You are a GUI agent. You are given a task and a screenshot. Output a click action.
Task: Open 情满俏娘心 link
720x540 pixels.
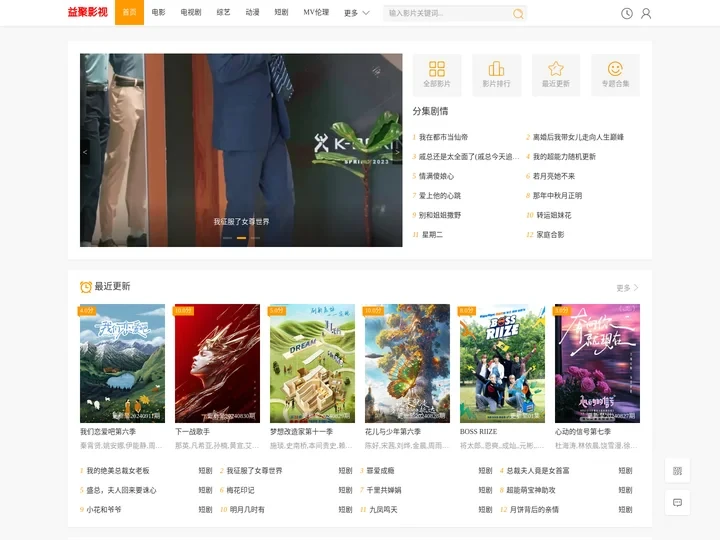pyautogui.click(x=436, y=176)
